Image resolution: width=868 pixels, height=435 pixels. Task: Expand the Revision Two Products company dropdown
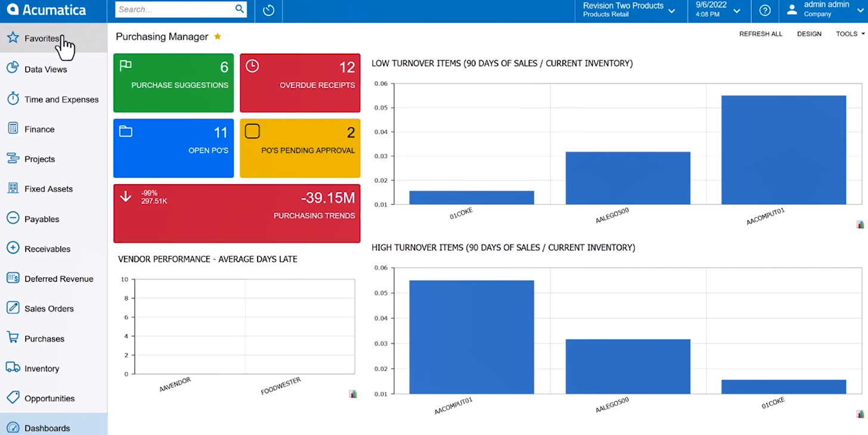(672, 10)
